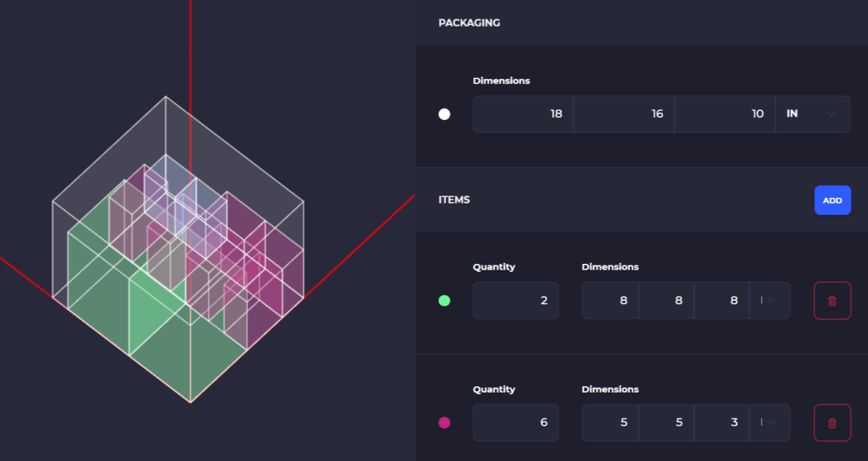This screenshot has width=868, height=461.
Task: Open the packaging IN unit dropdown
Action: coord(812,114)
